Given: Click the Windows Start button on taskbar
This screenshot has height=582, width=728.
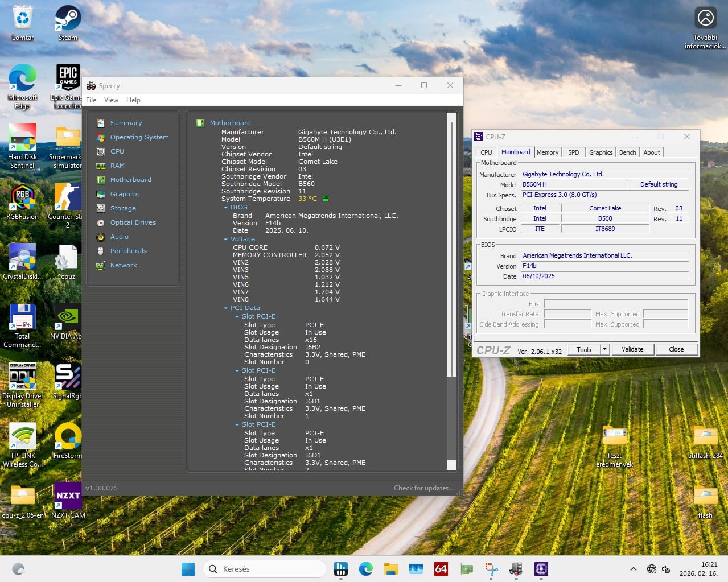Looking at the screenshot, I should point(188,569).
